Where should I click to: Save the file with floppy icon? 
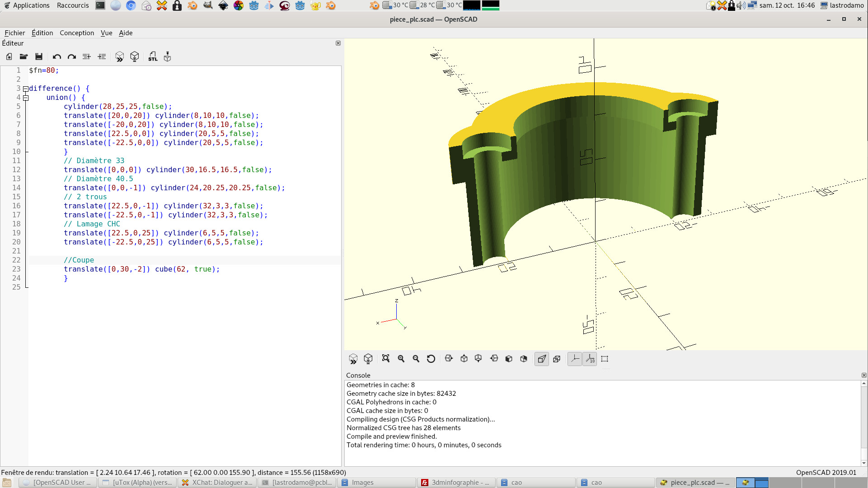tap(39, 56)
